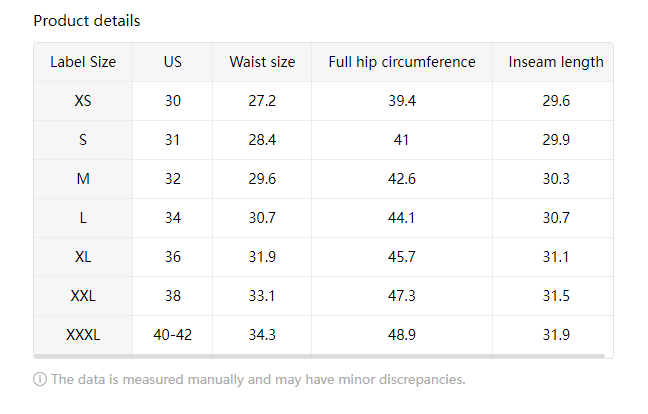This screenshot has height=414, width=648.
Task: Click the Product details heading
Action: tap(87, 21)
